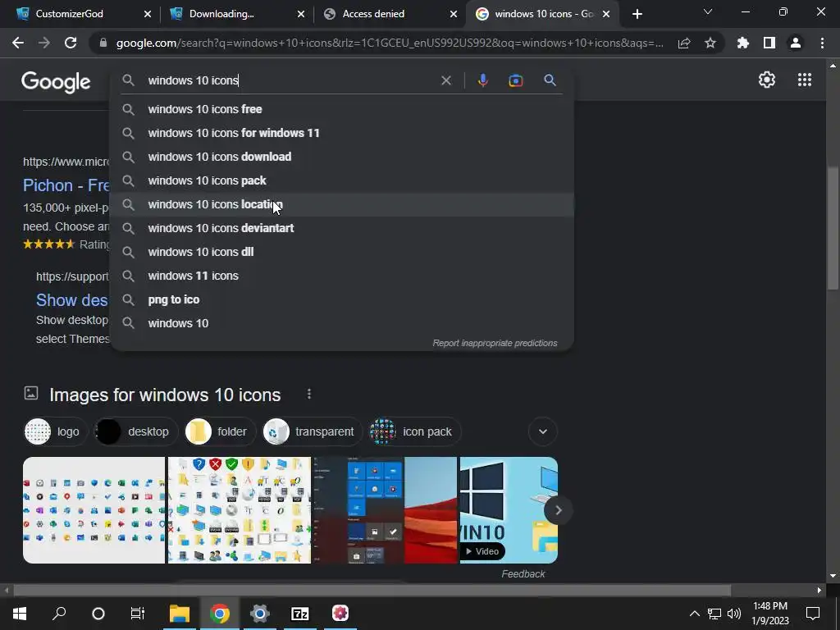Open the Google apps grid
The width and height of the screenshot is (840, 630).
[x=804, y=80]
